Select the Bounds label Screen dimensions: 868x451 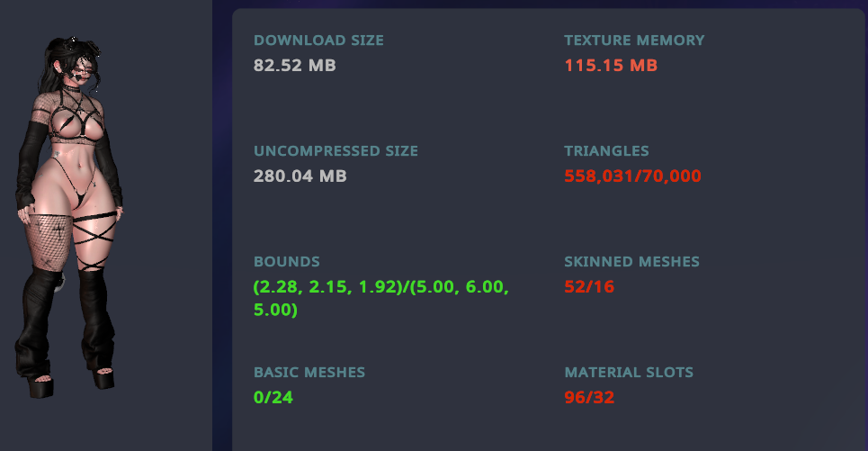(287, 262)
